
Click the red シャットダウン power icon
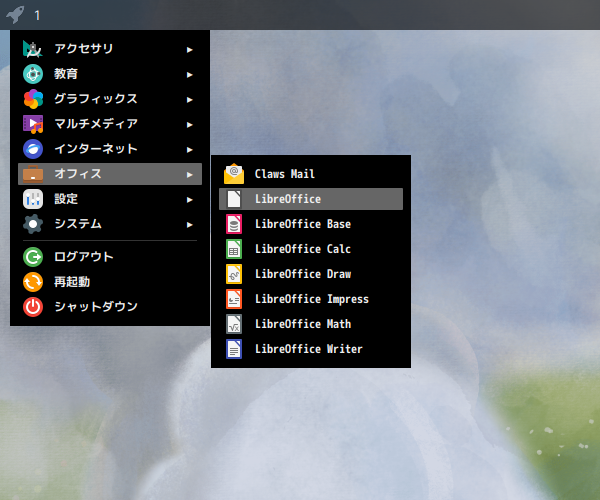pyautogui.click(x=33, y=307)
